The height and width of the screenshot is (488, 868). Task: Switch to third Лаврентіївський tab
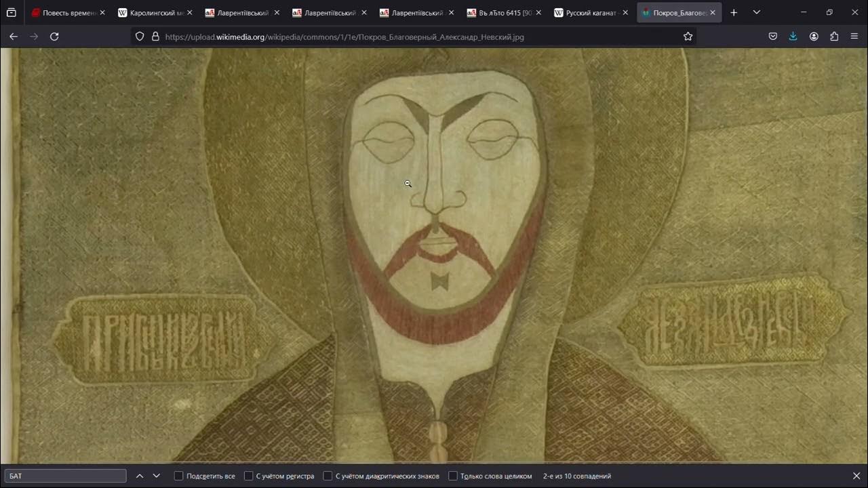coord(417,12)
